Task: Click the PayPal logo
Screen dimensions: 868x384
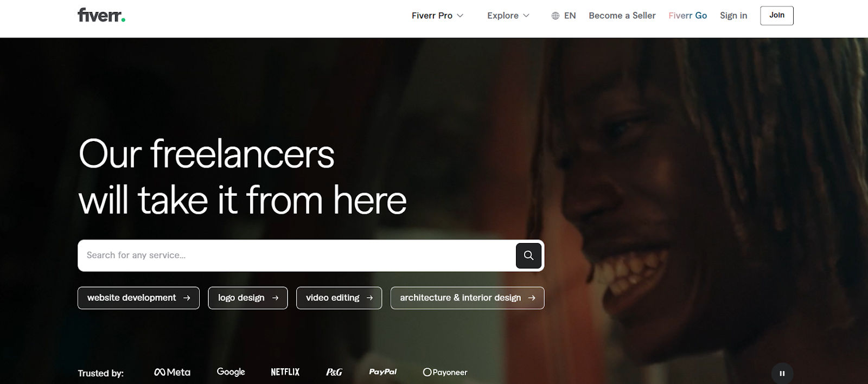Action: click(382, 372)
